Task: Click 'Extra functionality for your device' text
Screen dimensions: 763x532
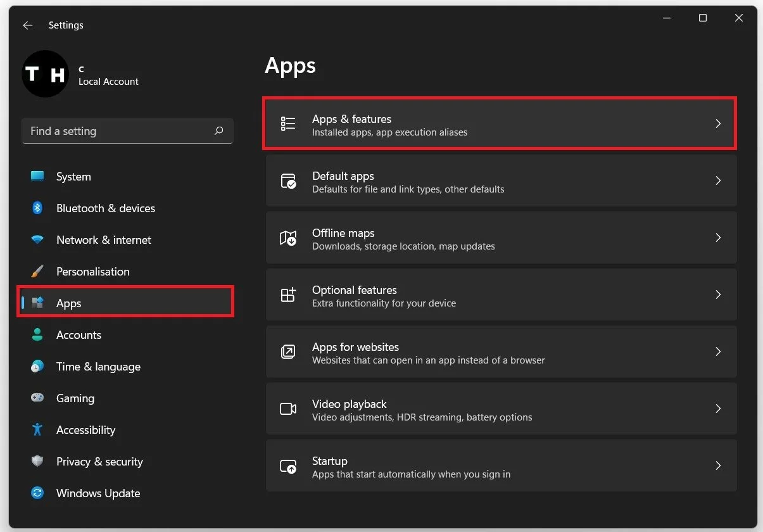Action: pos(384,303)
